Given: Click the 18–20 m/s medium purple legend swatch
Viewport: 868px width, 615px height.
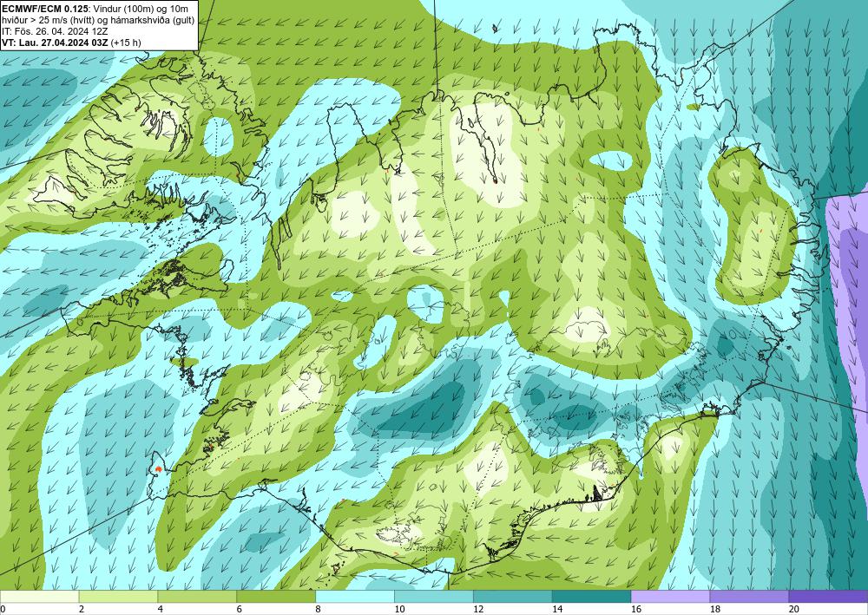Looking at the screenshot, I should (x=750, y=597).
